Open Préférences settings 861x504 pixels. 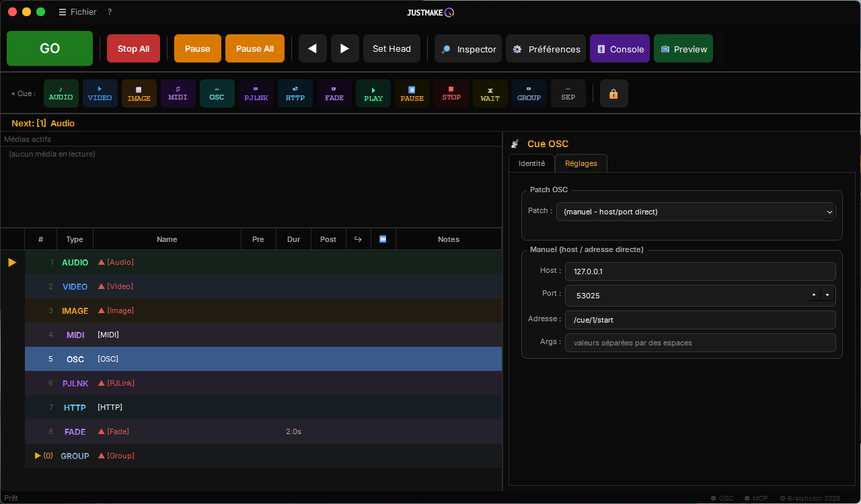tap(546, 48)
